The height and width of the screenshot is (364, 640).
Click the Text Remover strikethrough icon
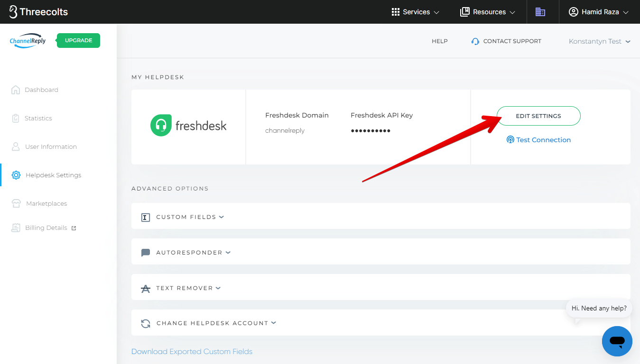pyautogui.click(x=146, y=289)
